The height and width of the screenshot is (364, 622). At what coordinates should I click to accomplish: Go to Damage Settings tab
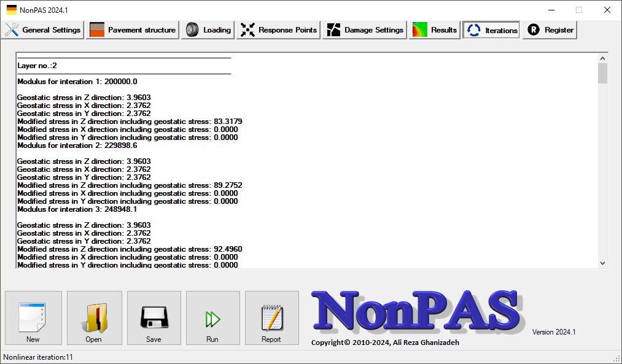[x=365, y=30]
